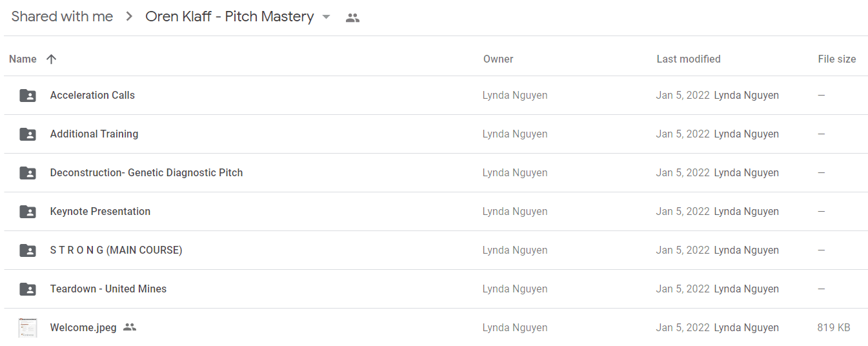Select the Teardown - United Mines folder name

tap(108, 289)
